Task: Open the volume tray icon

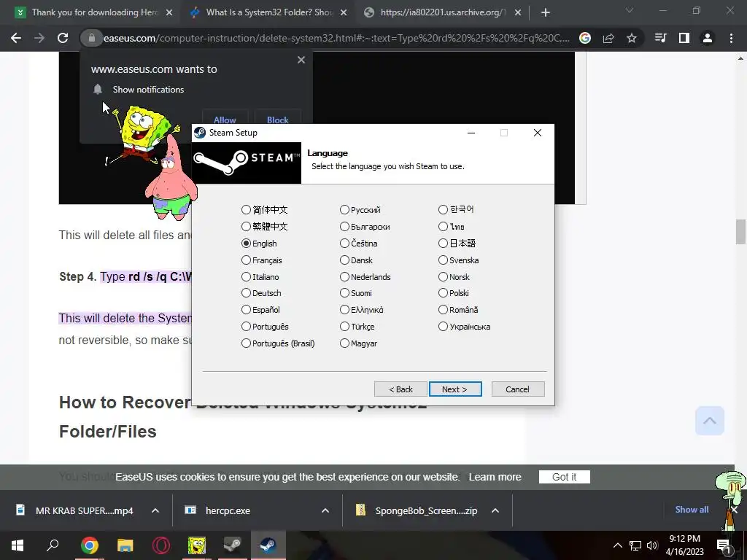Action: point(651,545)
